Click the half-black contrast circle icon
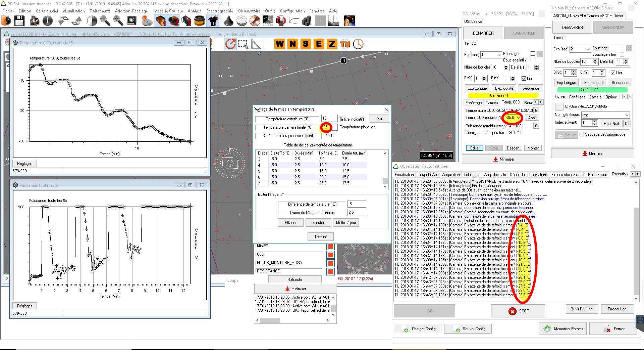 click(92, 21)
